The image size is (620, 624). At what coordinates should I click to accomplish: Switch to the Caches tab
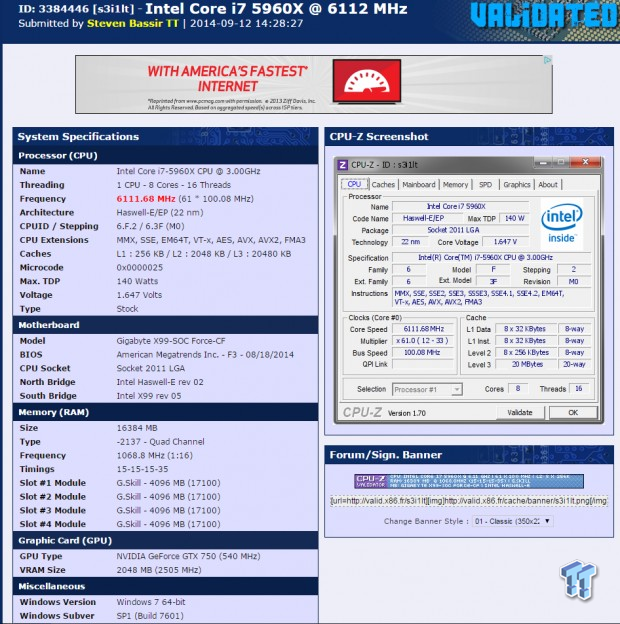pyautogui.click(x=383, y=185)
